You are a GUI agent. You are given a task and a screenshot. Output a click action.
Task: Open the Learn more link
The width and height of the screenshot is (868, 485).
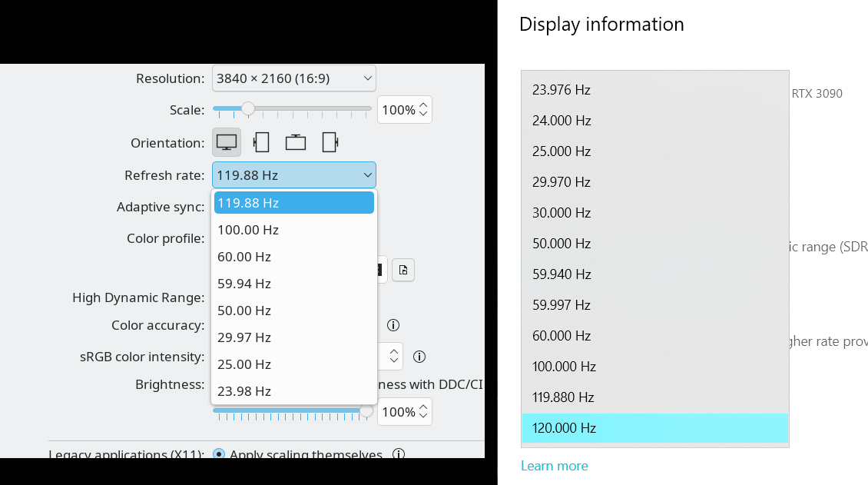pyautogui.click(x=554, y=466)
